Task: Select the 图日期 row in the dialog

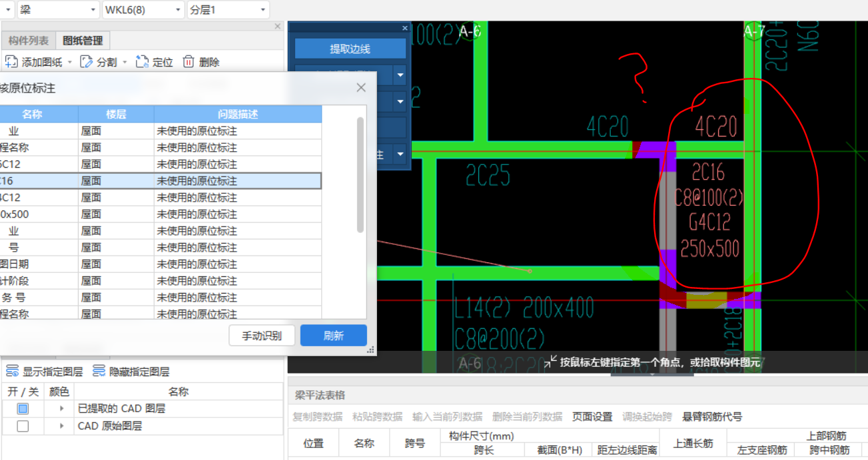Action: [161, 264]
